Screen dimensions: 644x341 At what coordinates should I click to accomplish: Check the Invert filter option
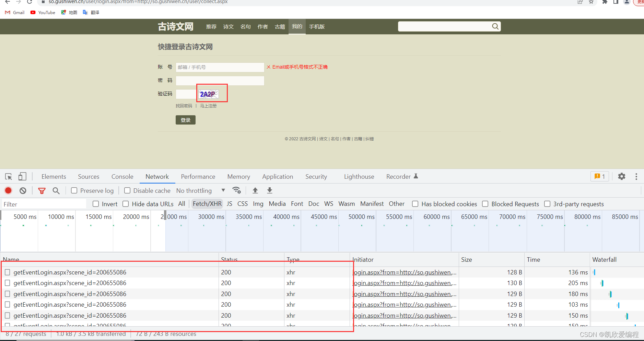coord(96,204)
